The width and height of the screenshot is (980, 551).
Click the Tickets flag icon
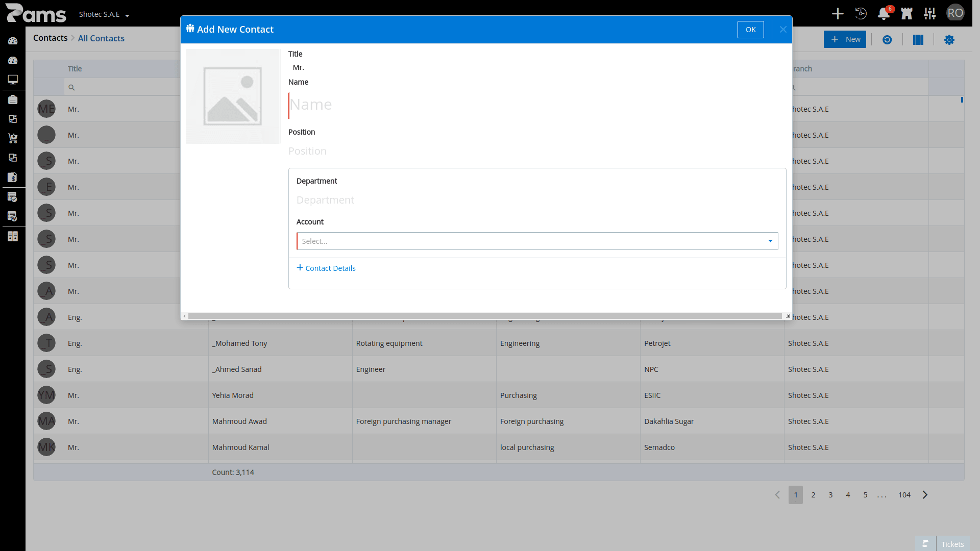925,544
